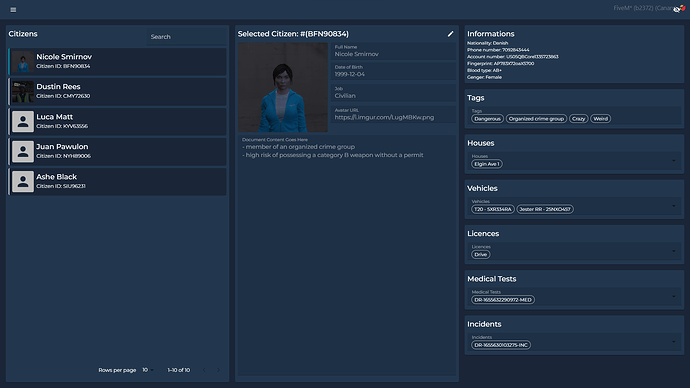Open the medical test DR-MED chip
690x388 pixels.
pos(503,300)
